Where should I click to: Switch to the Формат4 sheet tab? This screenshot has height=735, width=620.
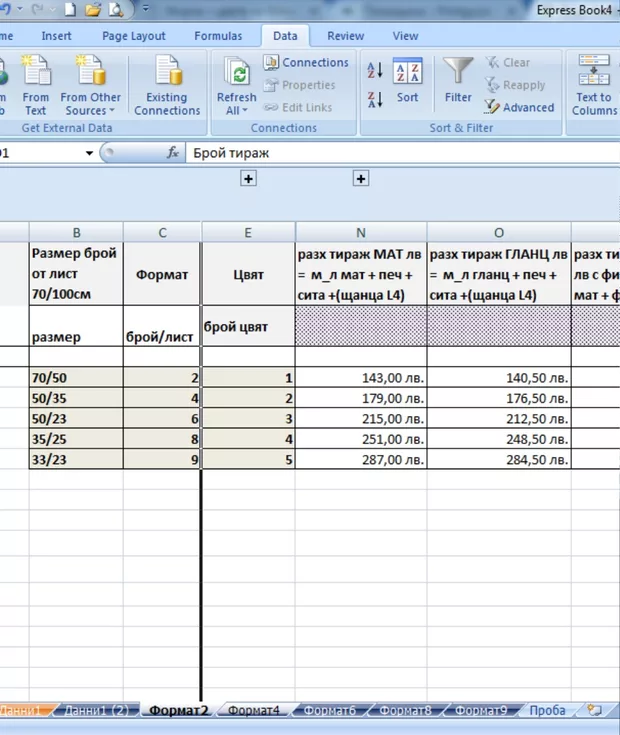(x=254, y=711)
